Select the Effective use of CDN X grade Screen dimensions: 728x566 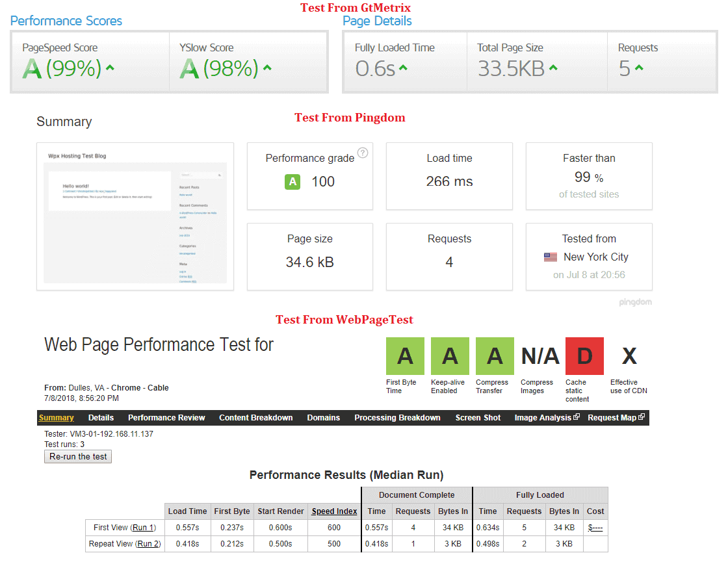629,356
